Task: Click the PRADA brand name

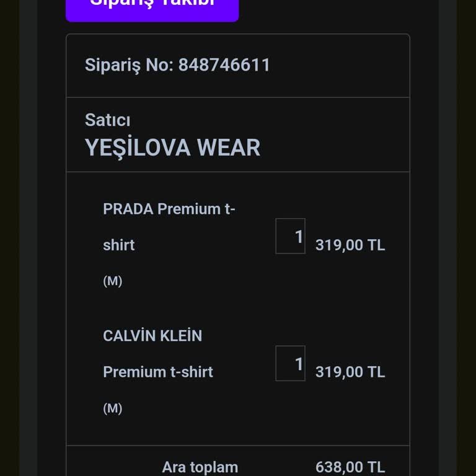Action: point(128,209)
